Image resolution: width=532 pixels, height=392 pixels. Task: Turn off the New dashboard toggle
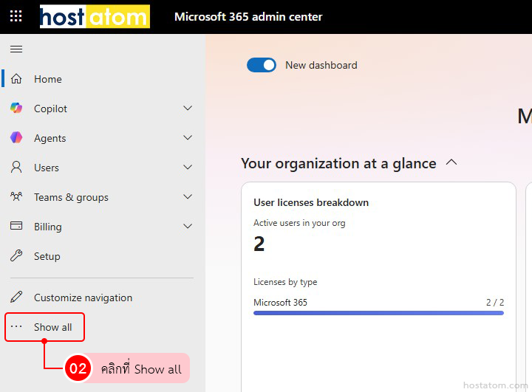tap(262, 65)
